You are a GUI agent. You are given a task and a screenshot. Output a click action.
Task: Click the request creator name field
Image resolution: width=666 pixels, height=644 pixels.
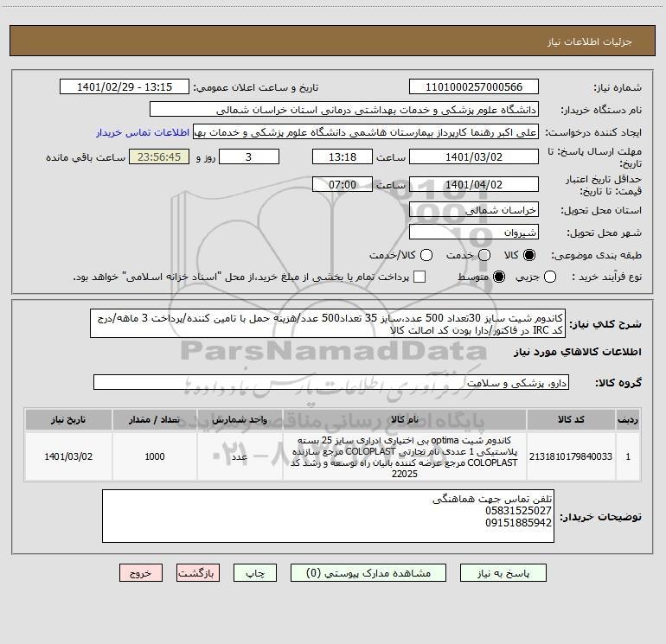366,132
